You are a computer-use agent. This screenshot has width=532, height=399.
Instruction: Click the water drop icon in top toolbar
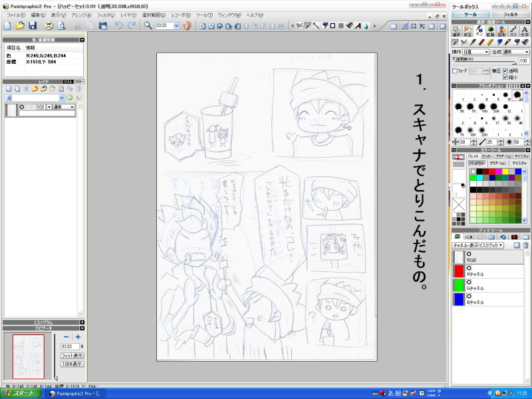click(366, 26)
